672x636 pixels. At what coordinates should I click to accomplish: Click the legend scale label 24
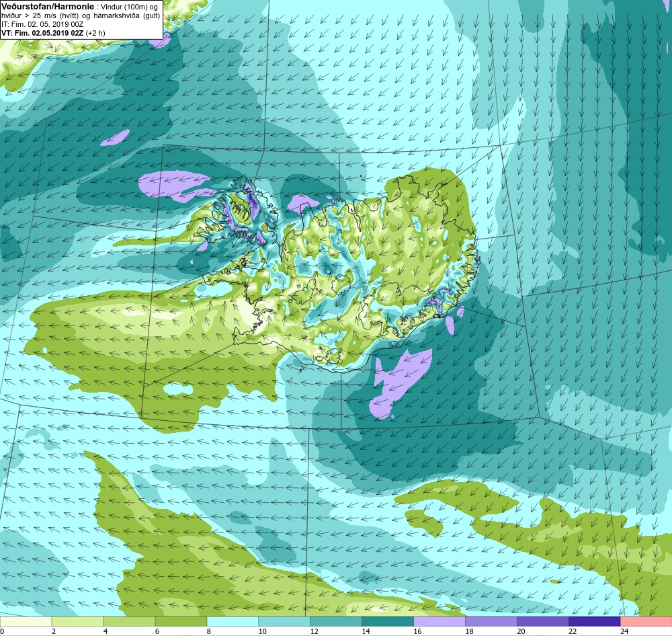(624, 631)
